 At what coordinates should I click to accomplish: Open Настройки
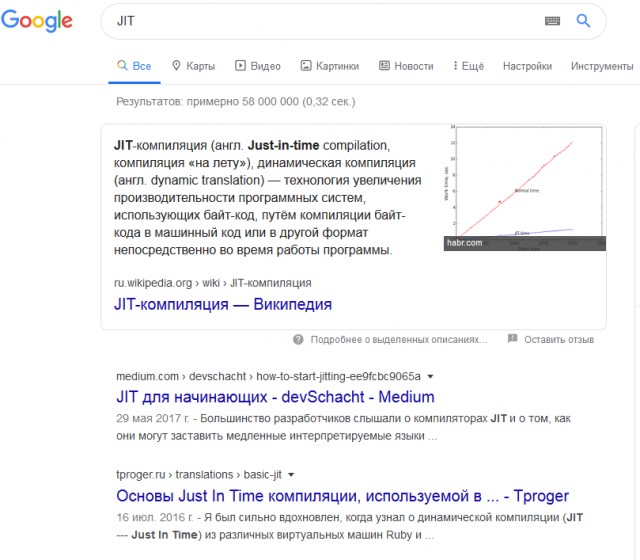[x=527, y=66]
